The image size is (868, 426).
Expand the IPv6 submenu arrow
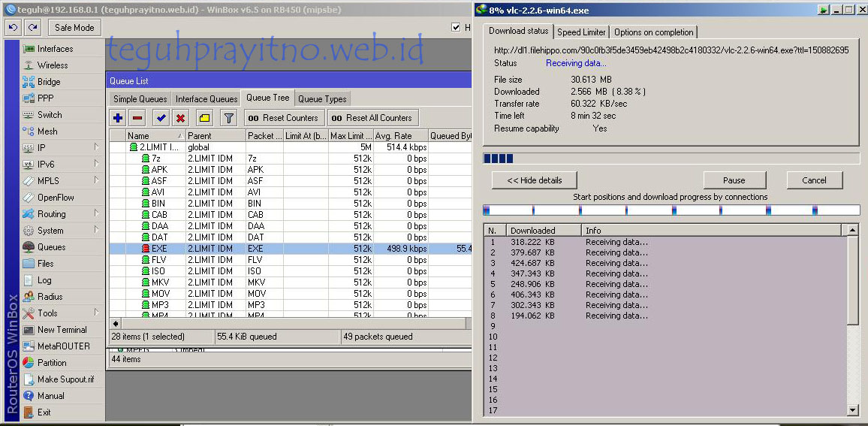[x=96, y=164]
